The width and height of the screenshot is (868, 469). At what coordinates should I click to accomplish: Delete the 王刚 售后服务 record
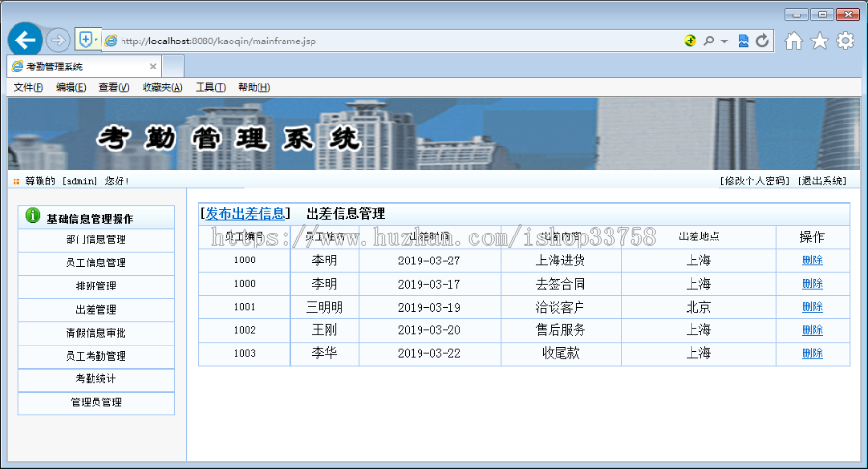[812, 330]
